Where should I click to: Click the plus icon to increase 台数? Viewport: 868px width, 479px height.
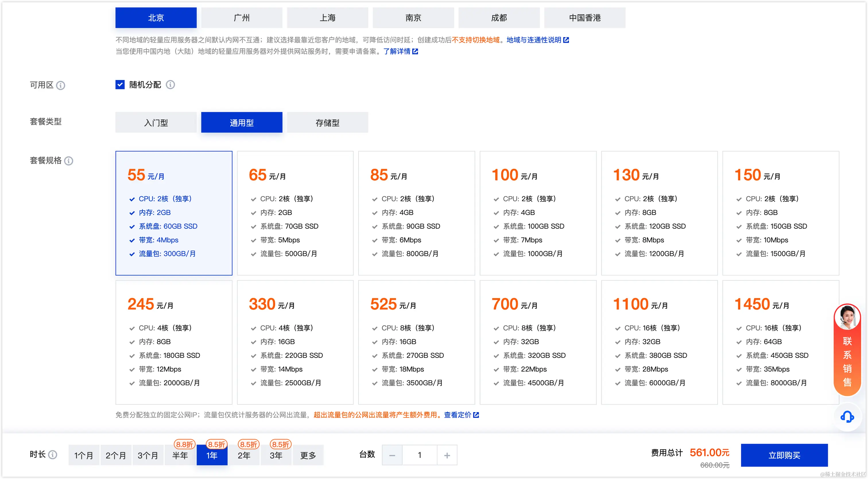click(x=447, y=455)
